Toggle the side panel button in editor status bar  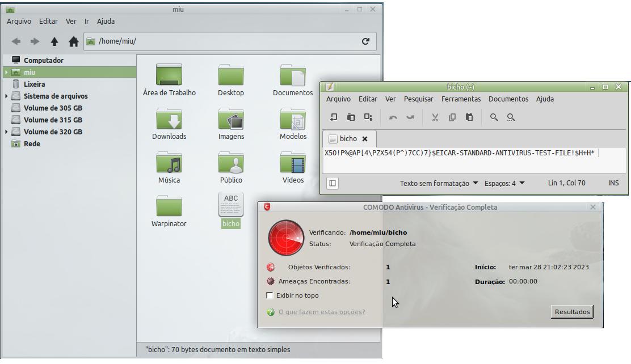pyautogui.click(x=333, y=183)
